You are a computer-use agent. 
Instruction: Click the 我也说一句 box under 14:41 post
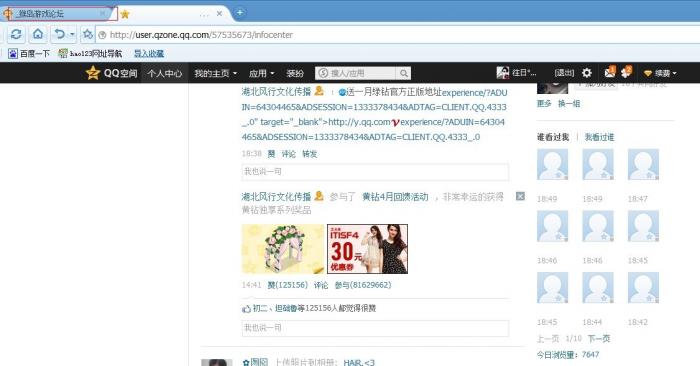click(x=375, y=328)
